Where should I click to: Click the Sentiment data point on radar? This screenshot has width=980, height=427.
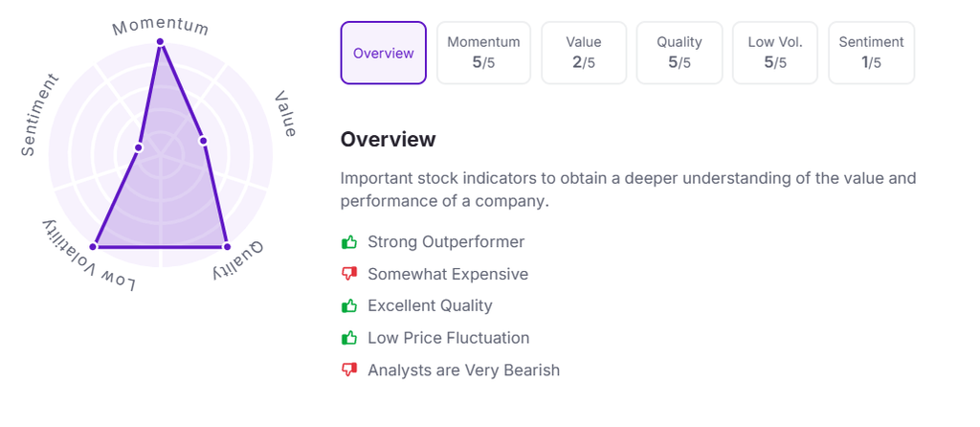(x=138, y=147)
